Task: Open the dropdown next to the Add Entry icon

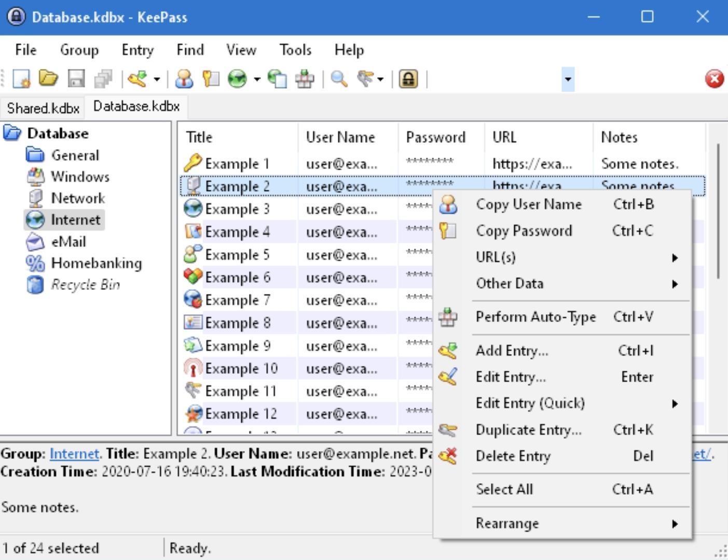Action: [x=159, y=79]
